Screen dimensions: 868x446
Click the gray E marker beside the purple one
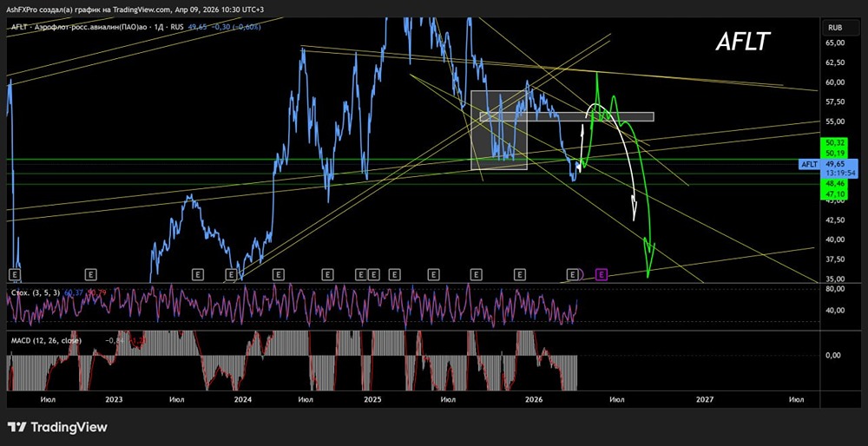[572, 273]
